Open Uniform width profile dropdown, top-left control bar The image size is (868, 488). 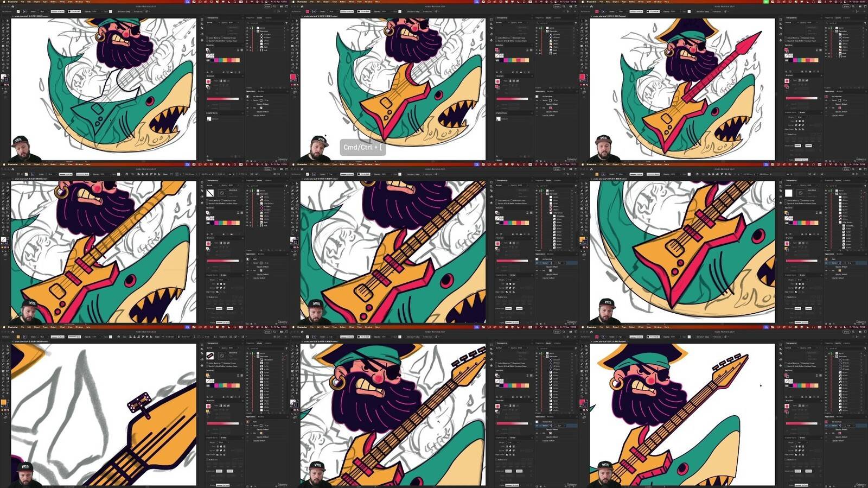tap(58, 11)
